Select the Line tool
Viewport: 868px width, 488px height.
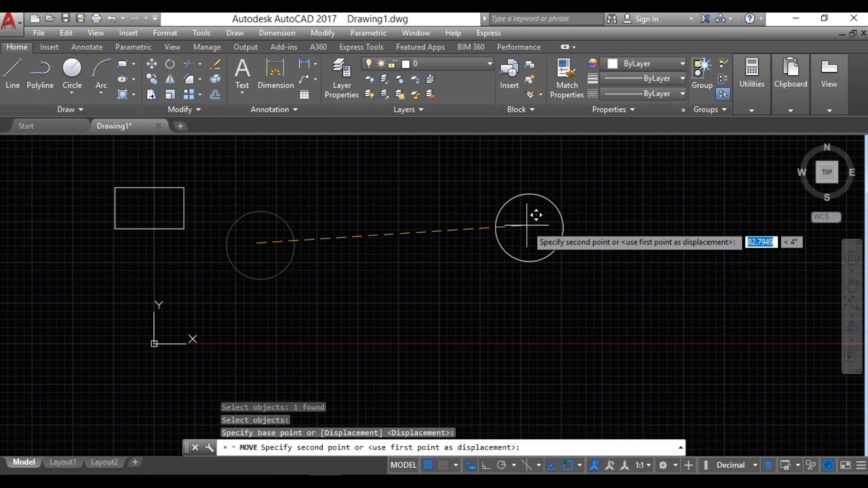[12, 73]
